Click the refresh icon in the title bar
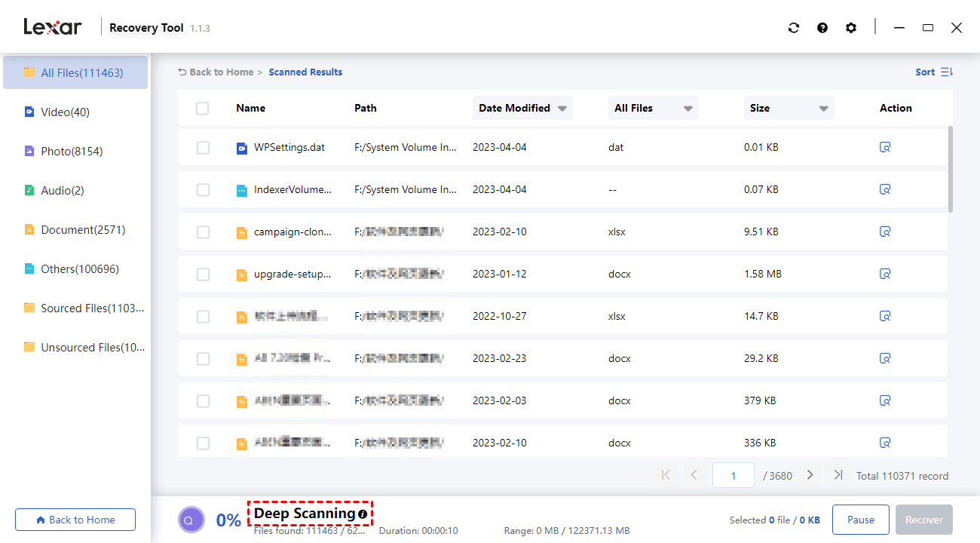Screen dimensions: 980x543 pyautogui.click(x=793, y=28)
